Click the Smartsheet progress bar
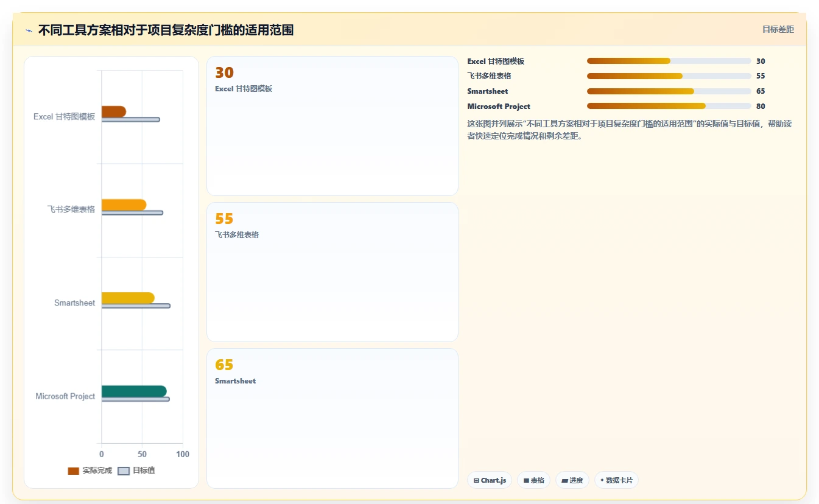Viewport: 819px width, 504px height. point(669,91)
